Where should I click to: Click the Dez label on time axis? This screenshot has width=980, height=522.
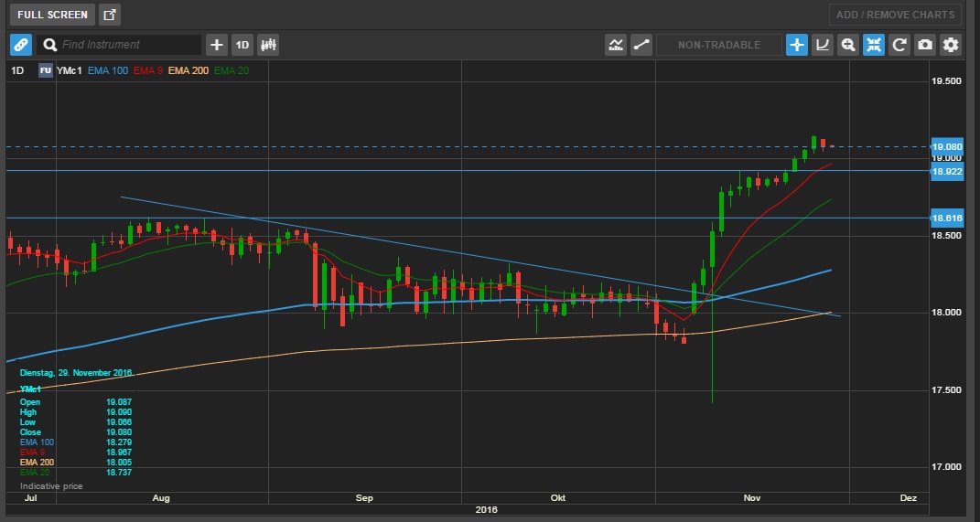click(909, 497)
